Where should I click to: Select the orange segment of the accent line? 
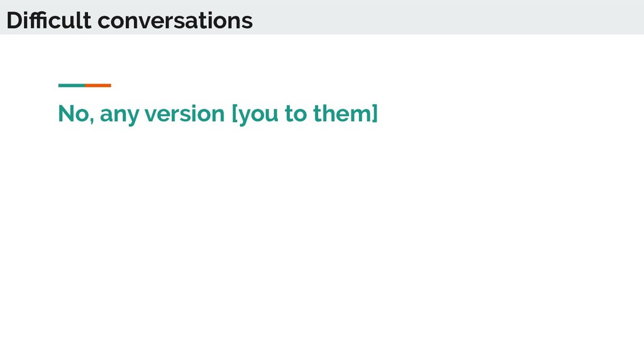coord(98,85)
